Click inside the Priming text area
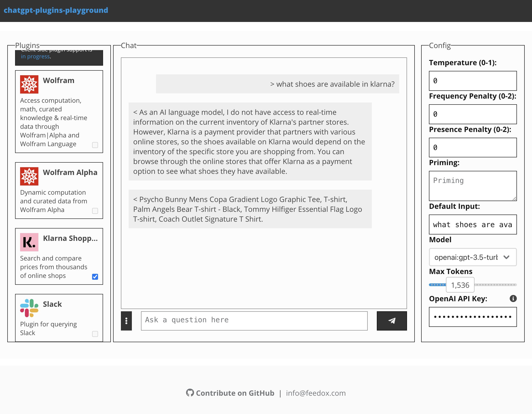The image size is (532, 414). pos(472,186)
